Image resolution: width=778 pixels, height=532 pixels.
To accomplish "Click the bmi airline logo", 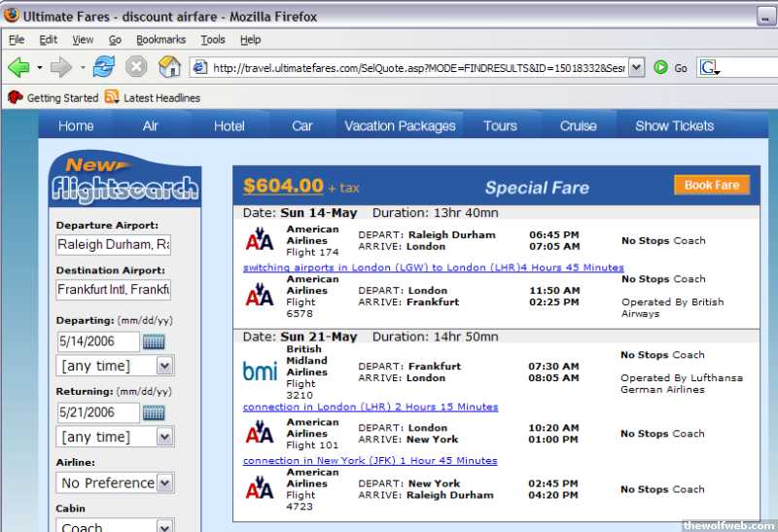I will click(x=260, y=371).
